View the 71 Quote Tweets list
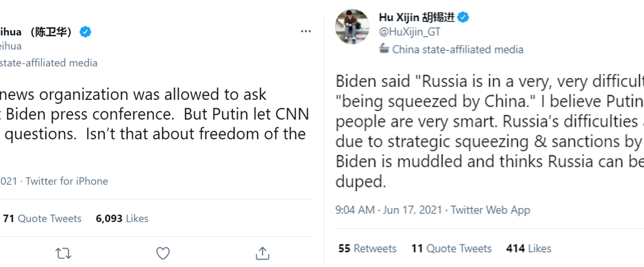 pyautogui.click(x=42, y=218)
